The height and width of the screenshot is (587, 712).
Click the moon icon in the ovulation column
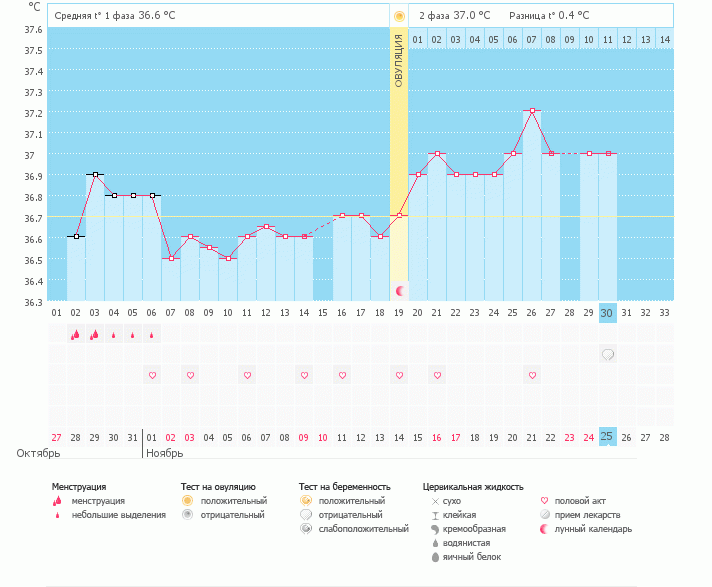click(x=400, y=290)
